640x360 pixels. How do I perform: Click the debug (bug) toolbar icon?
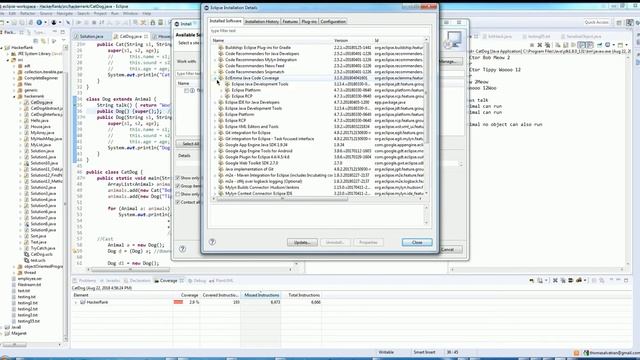coord(53,22)
